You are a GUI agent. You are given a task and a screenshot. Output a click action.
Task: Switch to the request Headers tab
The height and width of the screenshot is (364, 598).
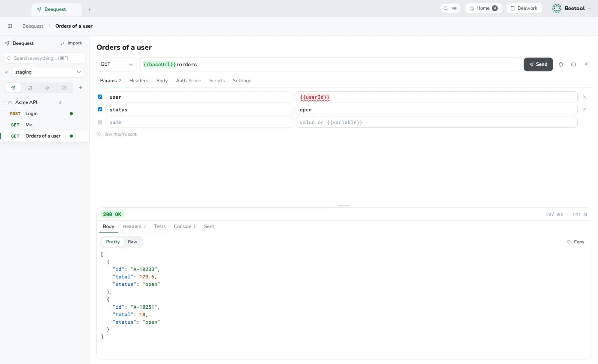[x=139, y=81]
